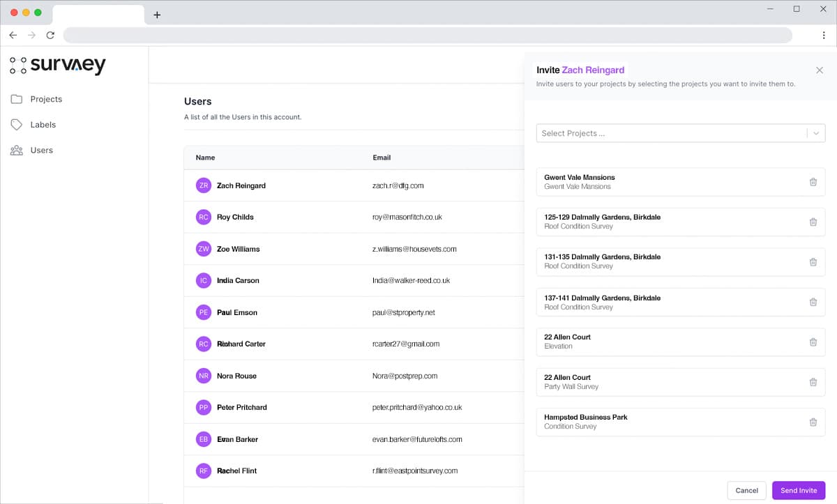This screenshot has width=837, height=504.
Task: Reload the page in browser
Action: 50,35
